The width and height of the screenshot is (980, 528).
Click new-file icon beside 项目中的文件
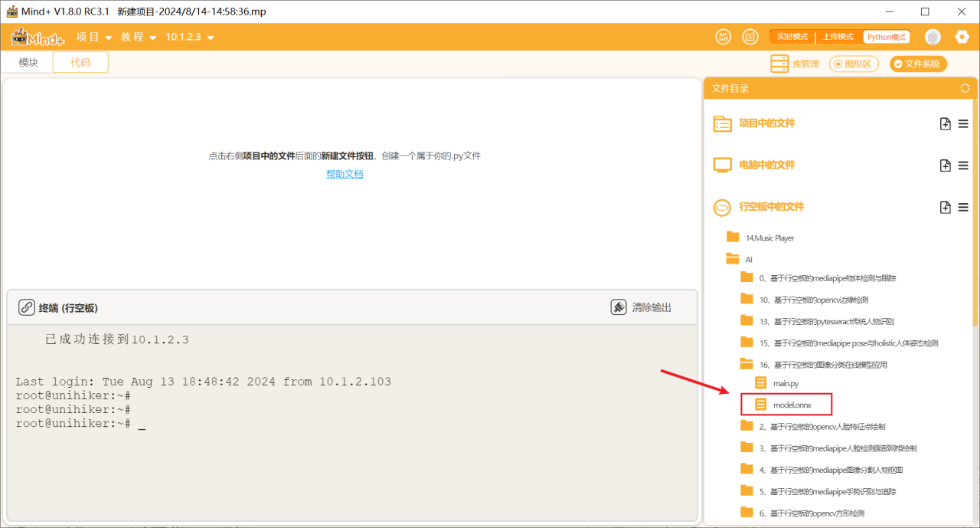click(946, 123)
